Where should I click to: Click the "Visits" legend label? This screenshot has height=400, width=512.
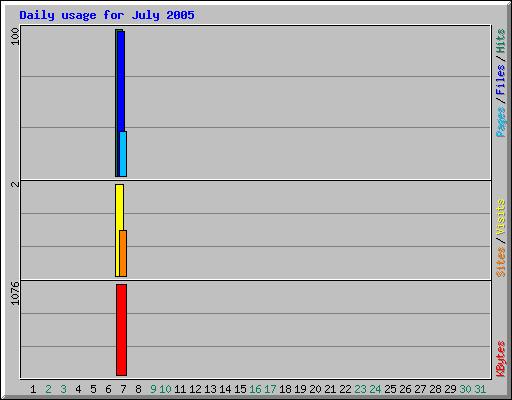pos(500,217)
